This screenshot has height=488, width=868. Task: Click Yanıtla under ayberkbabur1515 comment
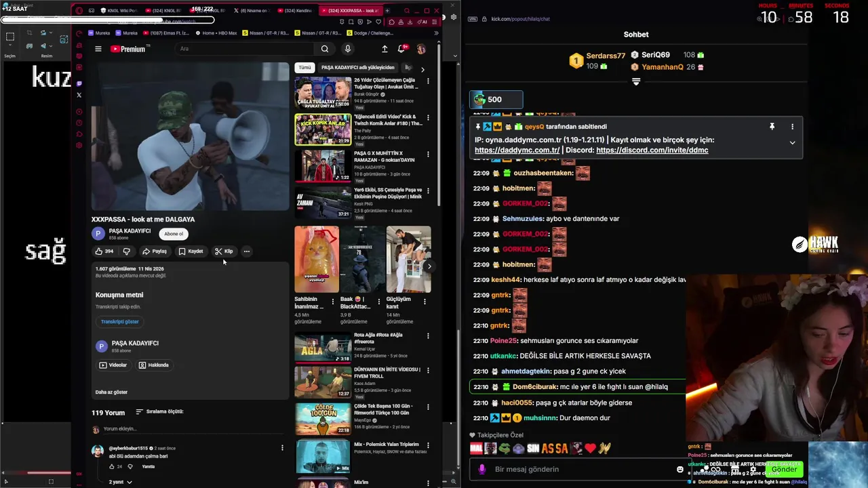coord(149,466)
